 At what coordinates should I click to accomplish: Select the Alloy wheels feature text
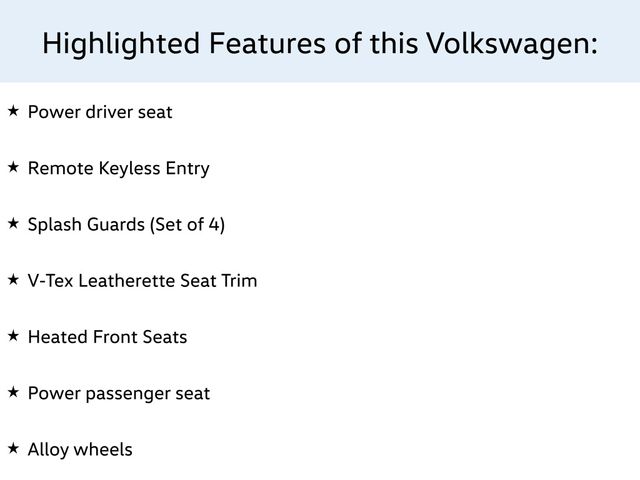(80, 450)
